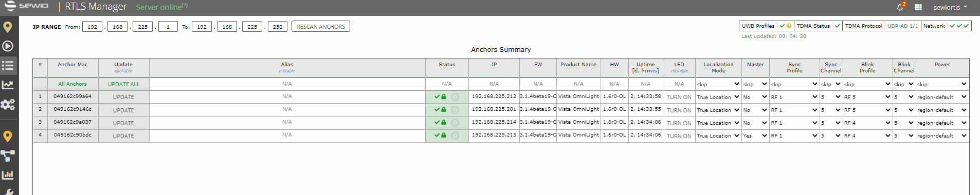Open Localization Mode skip dropdown for All Anchors

(718, 84)
